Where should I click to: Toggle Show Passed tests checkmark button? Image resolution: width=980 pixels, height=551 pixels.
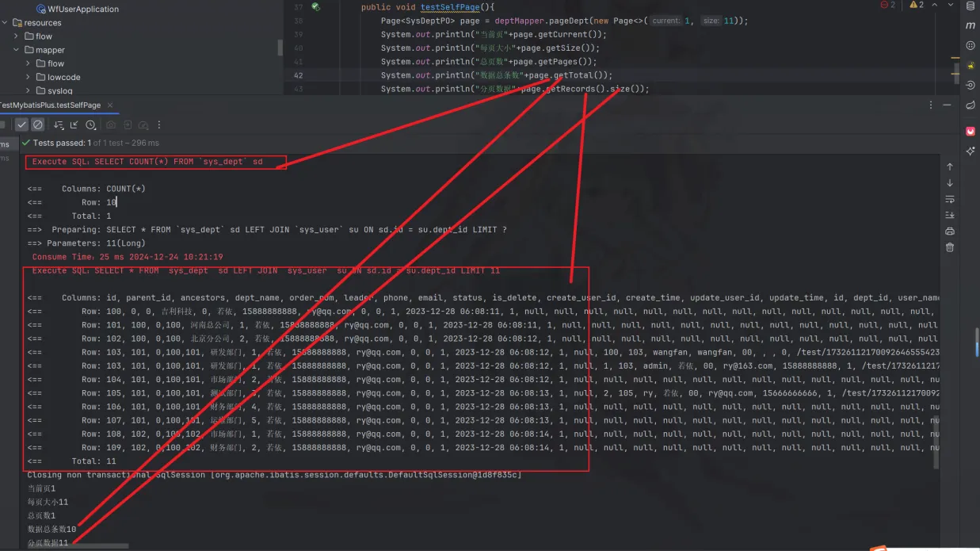pos(21,124)
